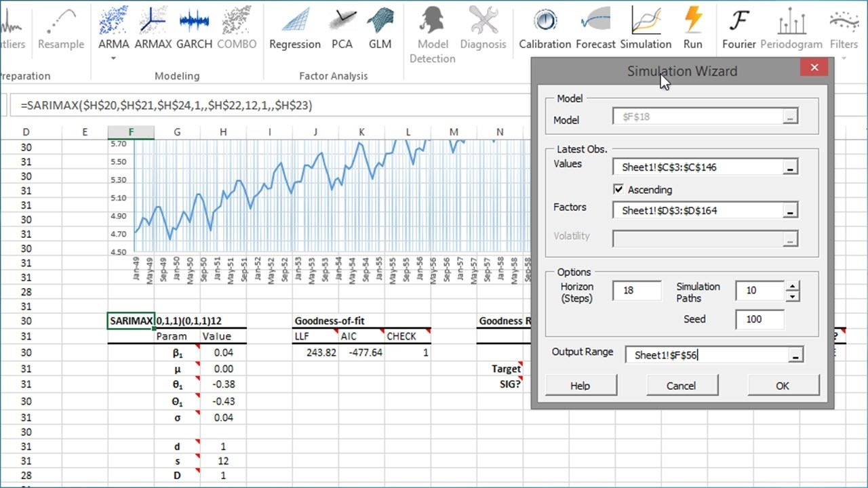Open the Periodogram tool

[x=791, y=28]
